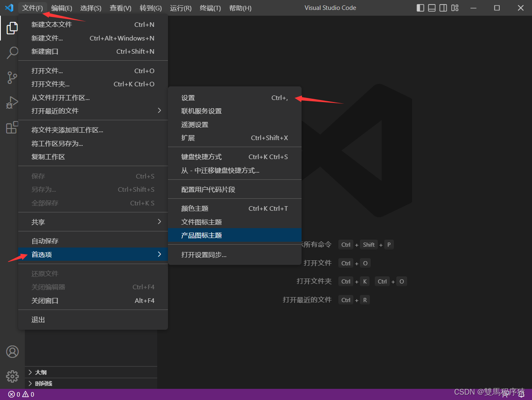Open 联机服务设置 from the submenu
The width and height of the screenshot is (532, 400).
coord(235,111)
